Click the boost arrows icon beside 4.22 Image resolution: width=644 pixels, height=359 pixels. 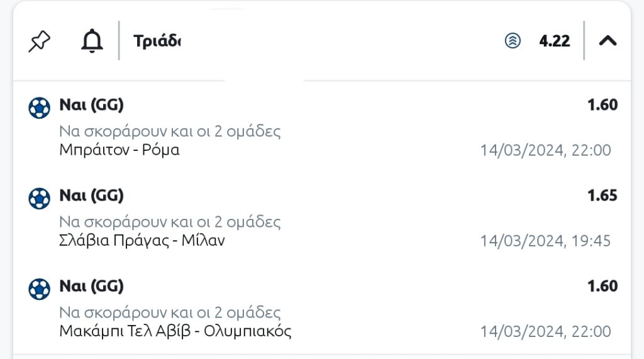pos(513,41)
